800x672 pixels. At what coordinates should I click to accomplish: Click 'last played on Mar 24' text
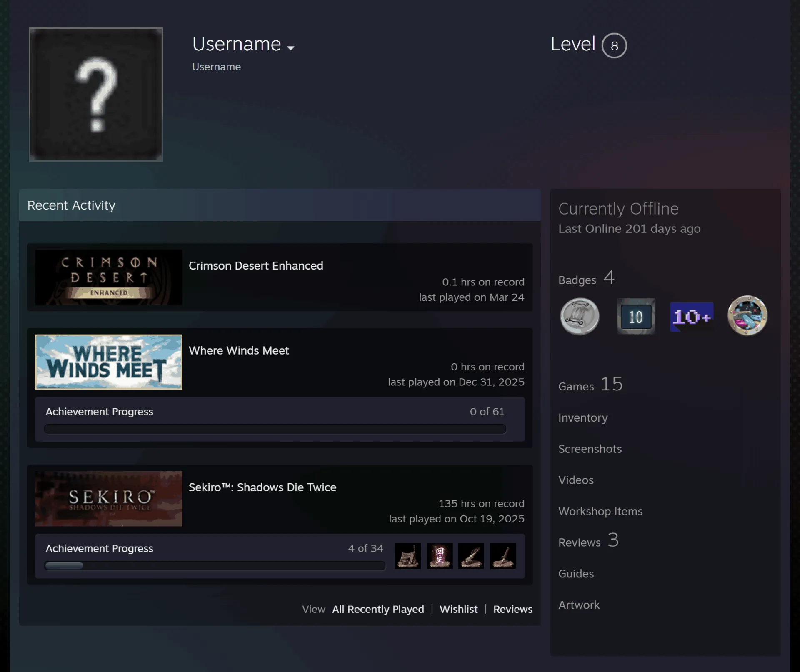(472, 297)
